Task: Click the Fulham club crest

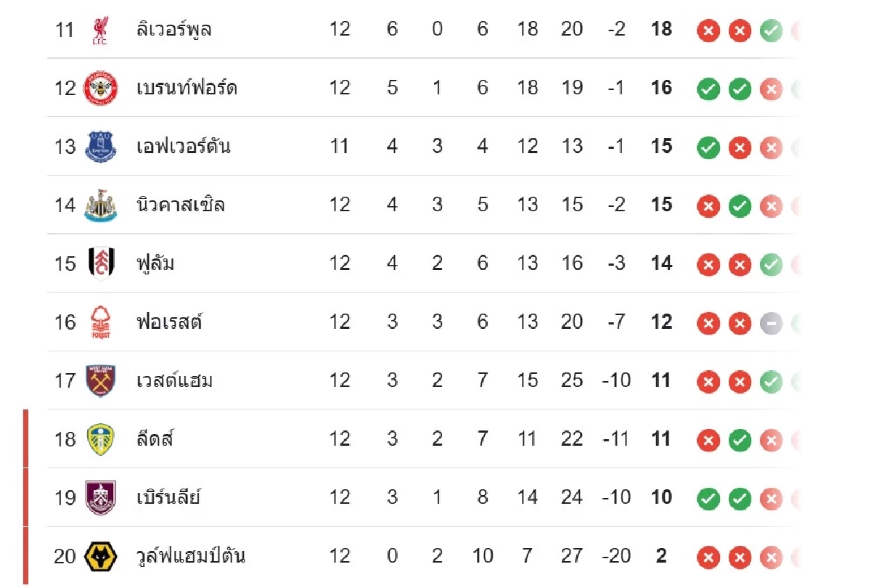Action: pyautogui.click(x=100, y=264)
